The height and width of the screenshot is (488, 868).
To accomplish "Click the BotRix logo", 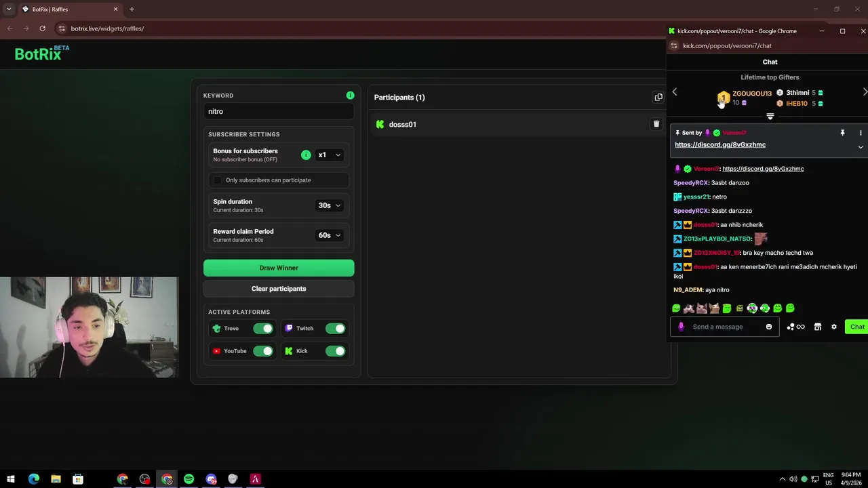I will click(x=41, y=54).
